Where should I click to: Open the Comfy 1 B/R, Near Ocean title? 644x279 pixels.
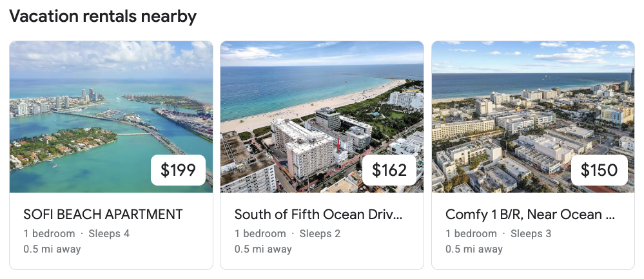[x=530, y=215]
